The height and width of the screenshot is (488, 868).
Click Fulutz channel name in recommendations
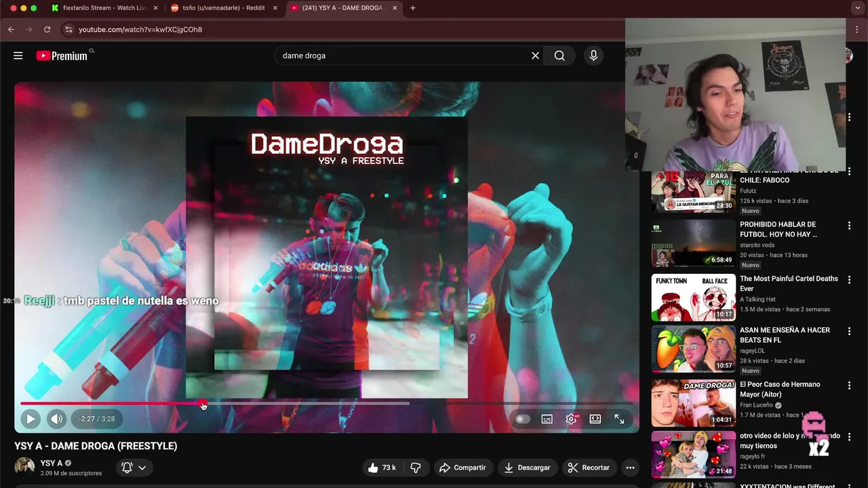point(748,191)
